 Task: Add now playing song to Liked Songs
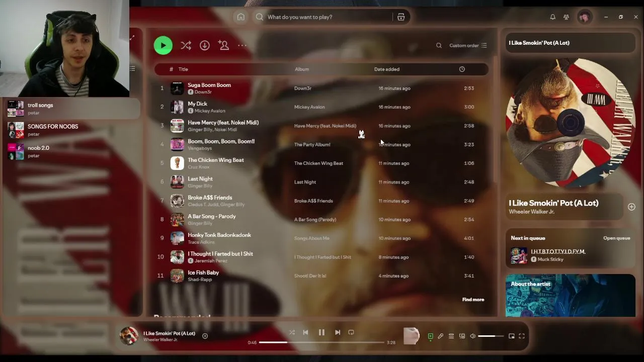click(x=631, y=207)
